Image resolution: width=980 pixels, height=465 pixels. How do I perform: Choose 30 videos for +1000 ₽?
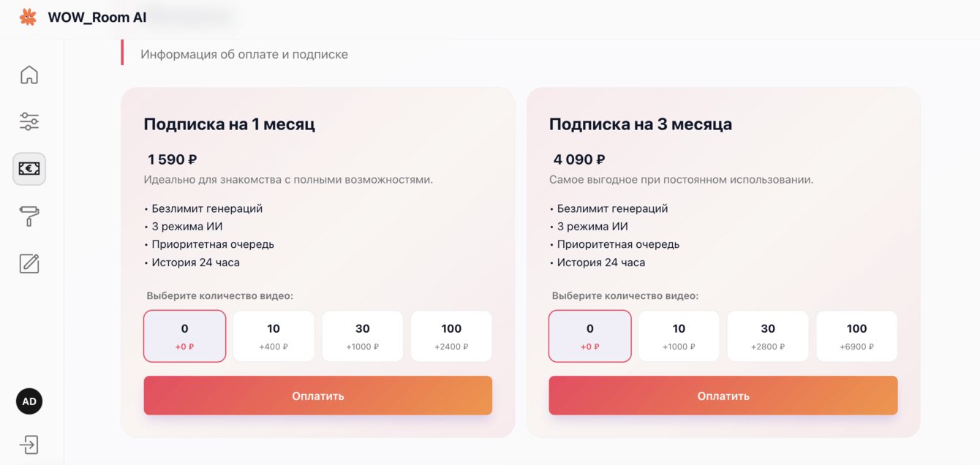[x=363, y=336]
